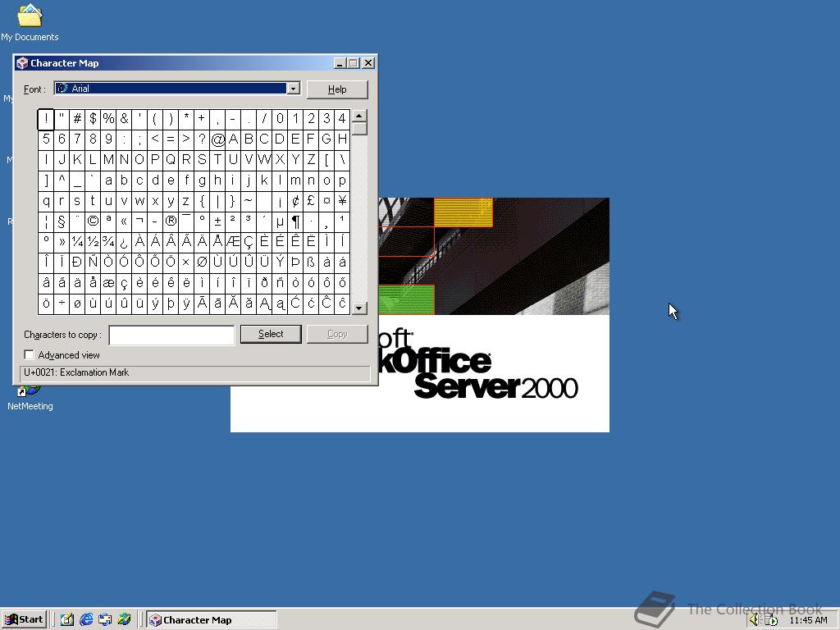Enable the Advanced view checkbox
The image size is (840, 630).
pos(29,354)
